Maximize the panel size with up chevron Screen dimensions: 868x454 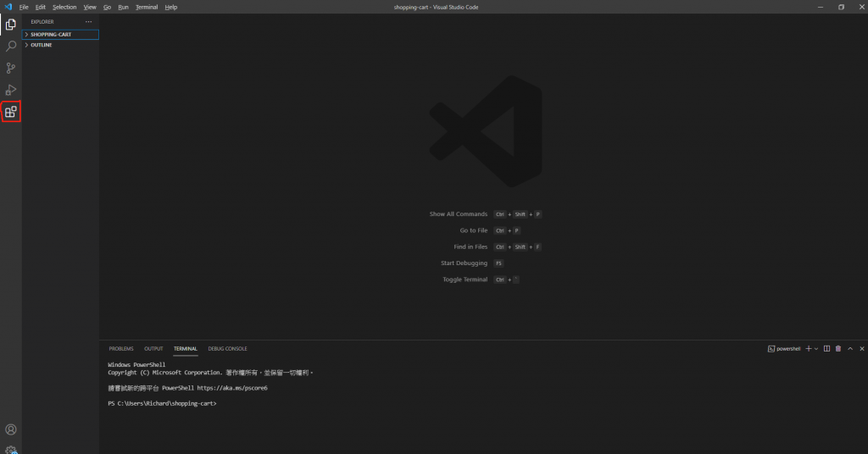click(x=850, y=348)
